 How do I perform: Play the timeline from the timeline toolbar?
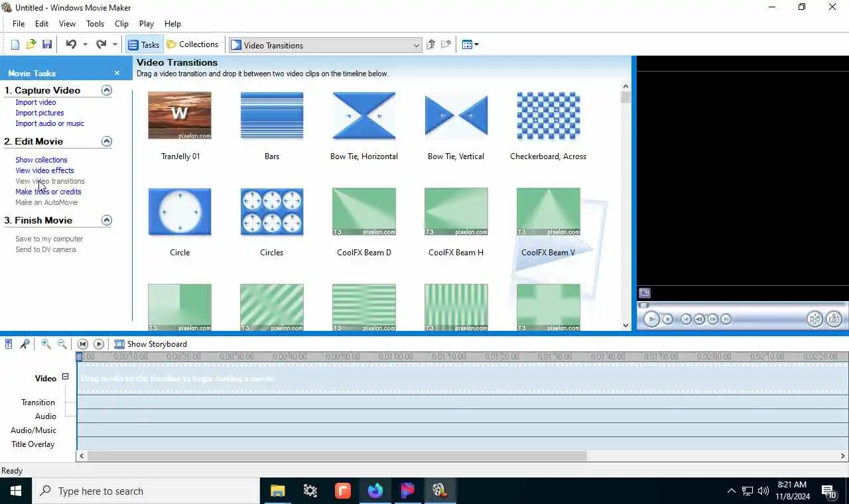coord(99,344)
